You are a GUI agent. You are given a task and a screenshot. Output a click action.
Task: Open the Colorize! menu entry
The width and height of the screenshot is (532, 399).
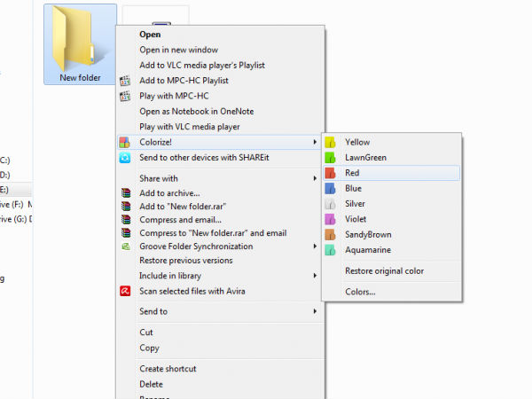click(x=221, y=142)
